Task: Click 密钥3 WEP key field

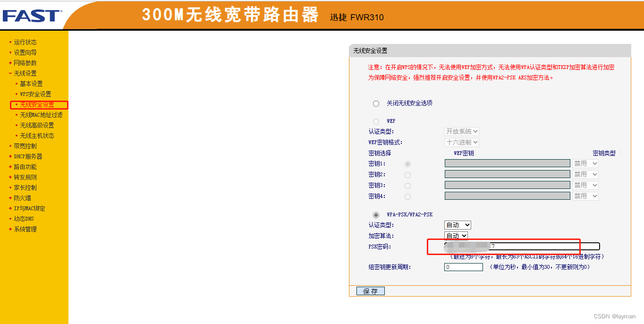Action: point(508,185)
